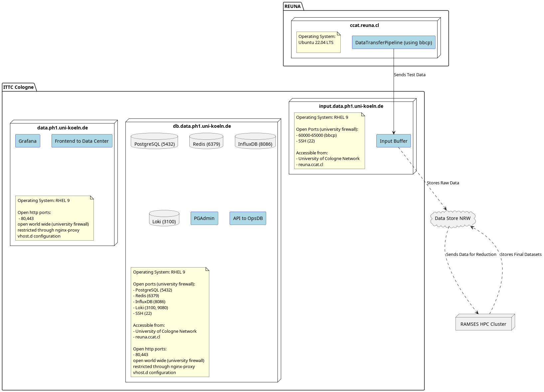Select the db.data.ph1.uni-koeln.de node title
This screenshot has width=544, height=392.
(x=202, y=126)
